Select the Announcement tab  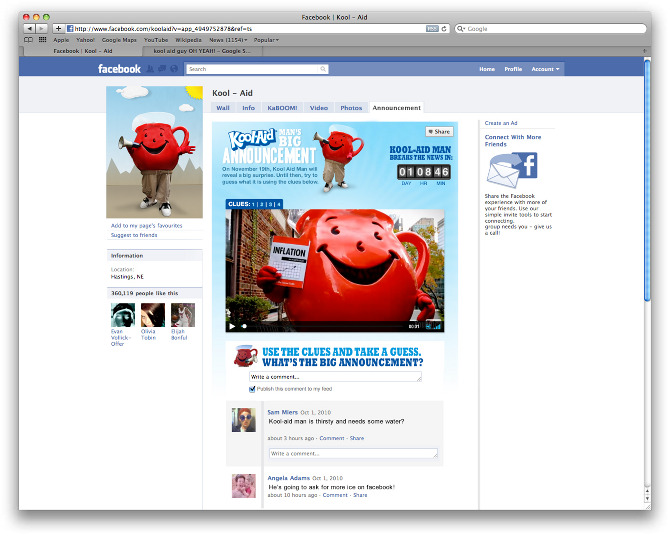click(397, 108)
